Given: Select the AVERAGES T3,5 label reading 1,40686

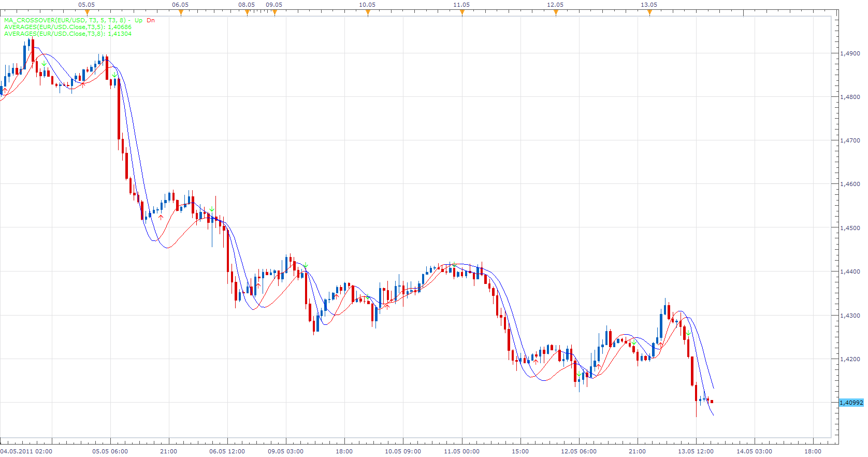Looking at the screenshot, I should click(x=68, y=27).
